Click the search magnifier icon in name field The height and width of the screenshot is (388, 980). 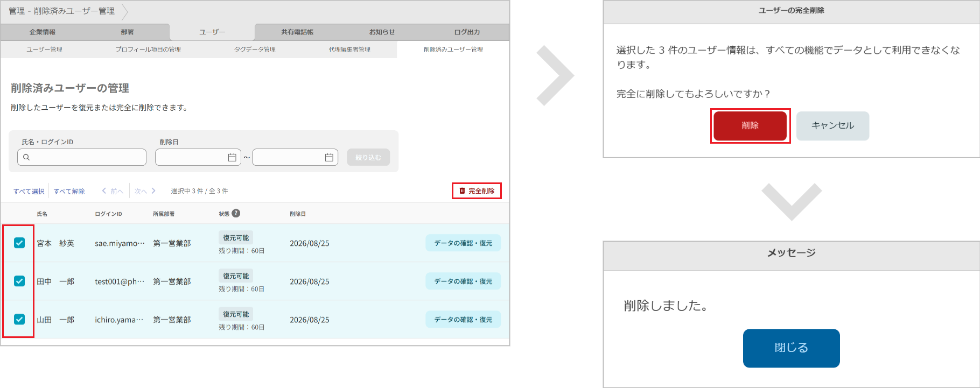point(26,157)
